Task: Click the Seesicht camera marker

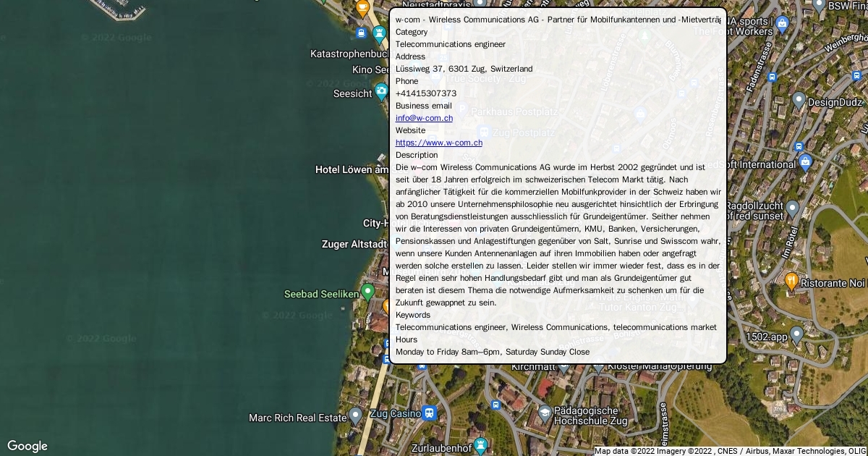Action: [x=381, y=92]
